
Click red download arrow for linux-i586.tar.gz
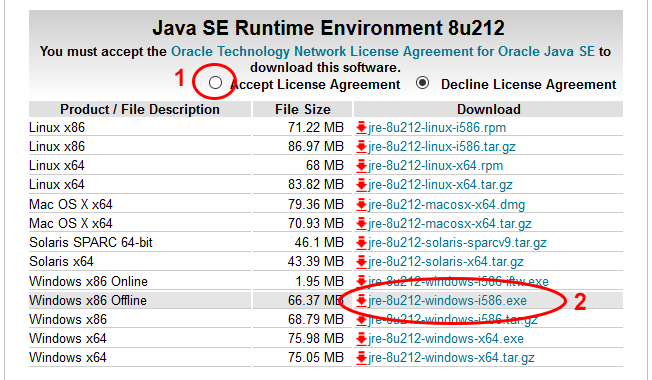[361, 147]
